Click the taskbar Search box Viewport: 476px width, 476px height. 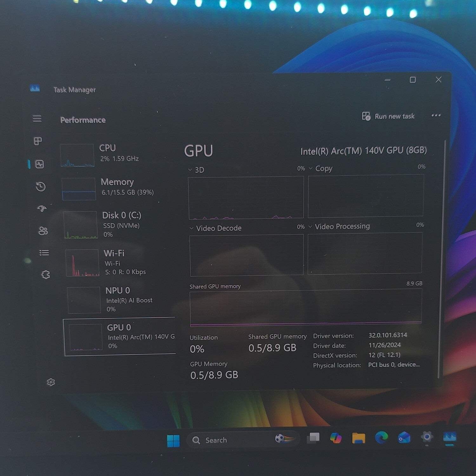(x=243, y=440)
